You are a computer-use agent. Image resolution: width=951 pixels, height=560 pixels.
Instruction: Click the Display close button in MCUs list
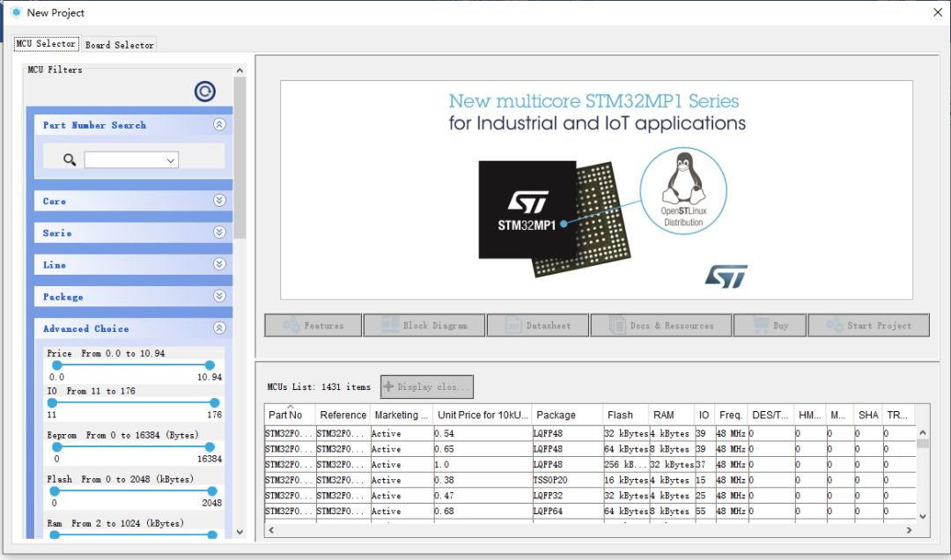click(x=427, y=387)
